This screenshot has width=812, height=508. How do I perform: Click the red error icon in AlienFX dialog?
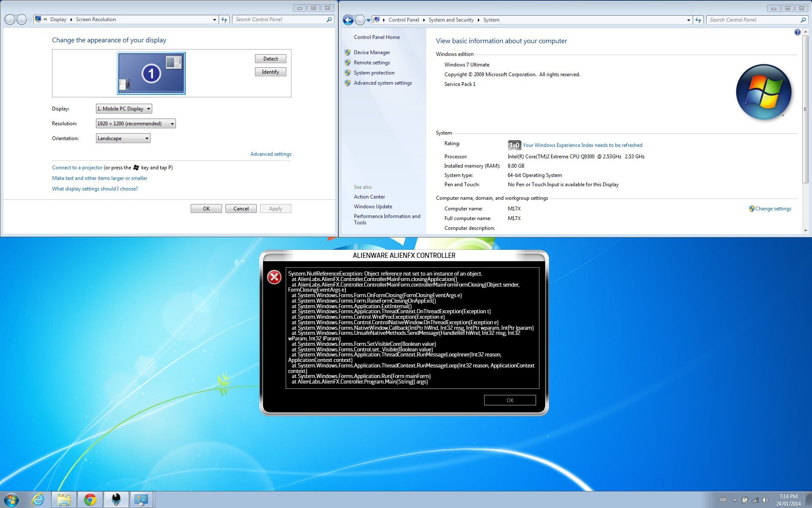click(274, 277)
